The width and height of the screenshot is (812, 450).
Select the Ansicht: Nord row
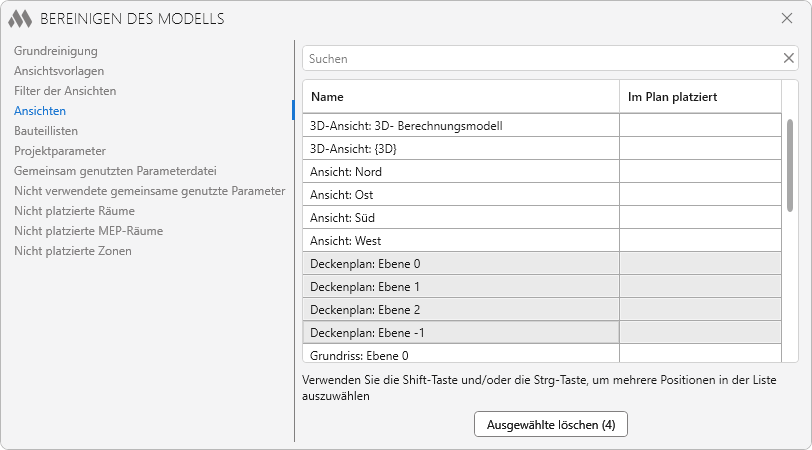point(460,171)
